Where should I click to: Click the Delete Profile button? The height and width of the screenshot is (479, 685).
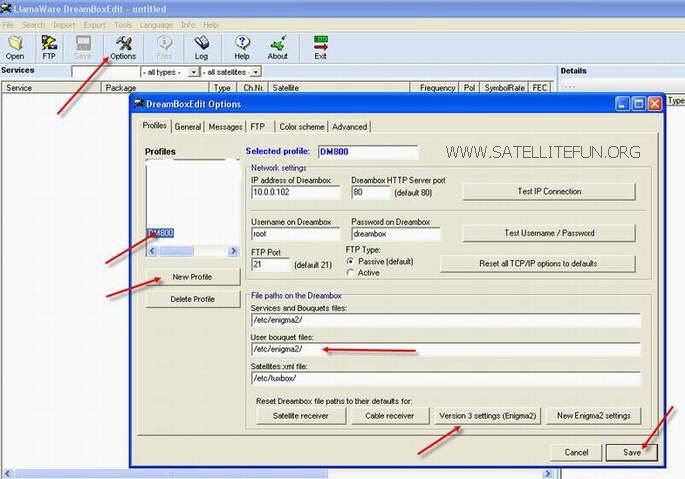click(x=193, y=299)
